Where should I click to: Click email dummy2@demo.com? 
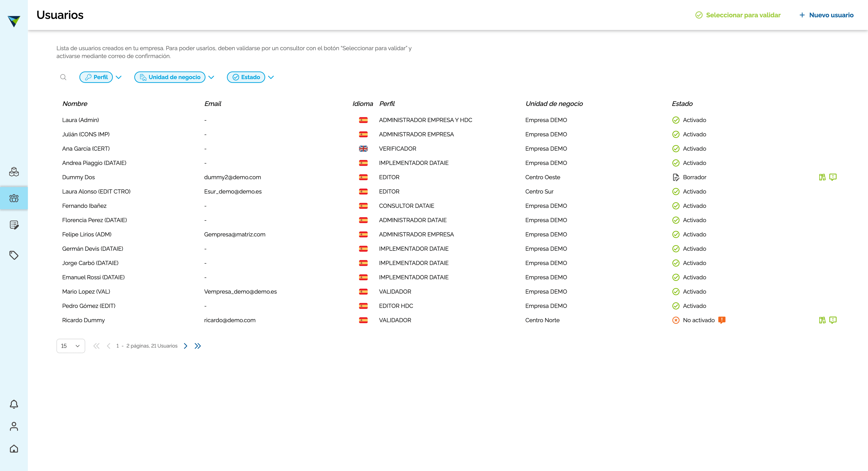[233, 177]
